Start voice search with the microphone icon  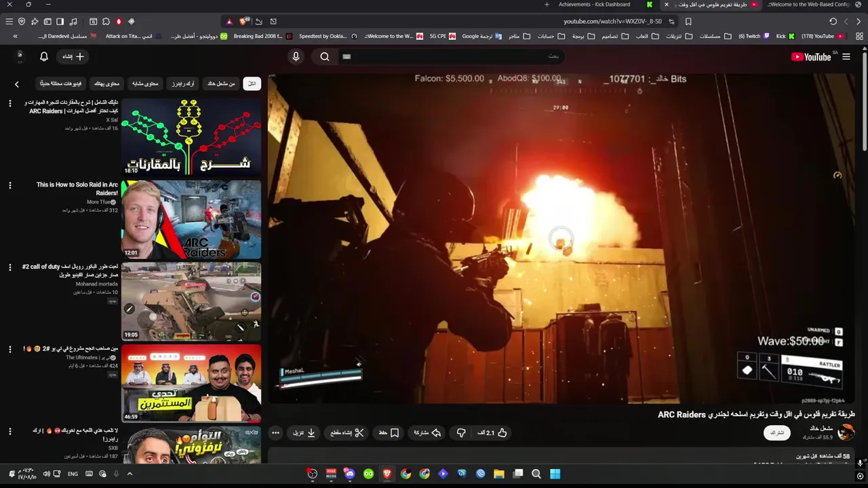click(x=296, y=57)
